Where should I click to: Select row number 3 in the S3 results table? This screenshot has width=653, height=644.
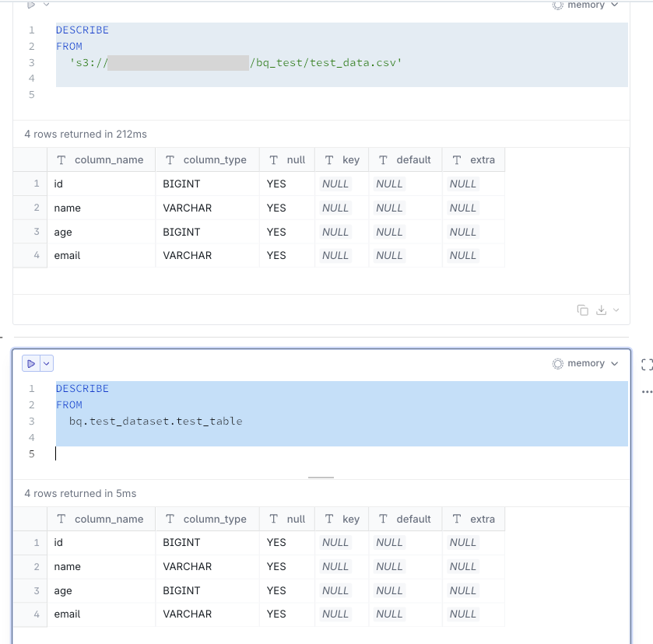36,232
